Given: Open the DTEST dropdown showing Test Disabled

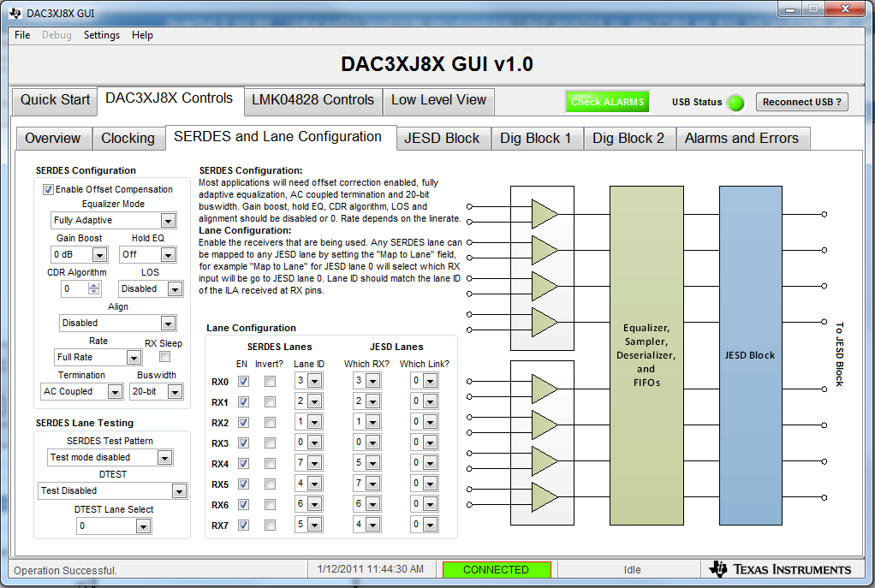Looking at the screenshot, I should (179, 491).
